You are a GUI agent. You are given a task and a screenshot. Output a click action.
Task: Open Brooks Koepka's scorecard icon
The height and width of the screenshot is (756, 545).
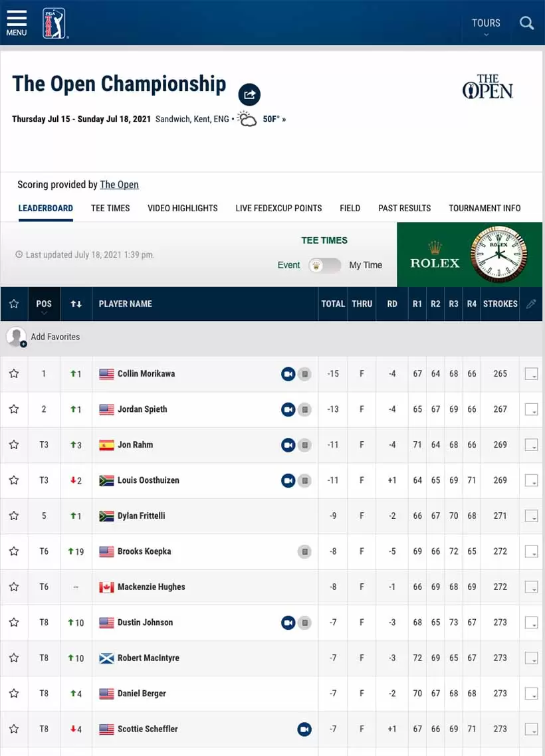tap(304, 551)
